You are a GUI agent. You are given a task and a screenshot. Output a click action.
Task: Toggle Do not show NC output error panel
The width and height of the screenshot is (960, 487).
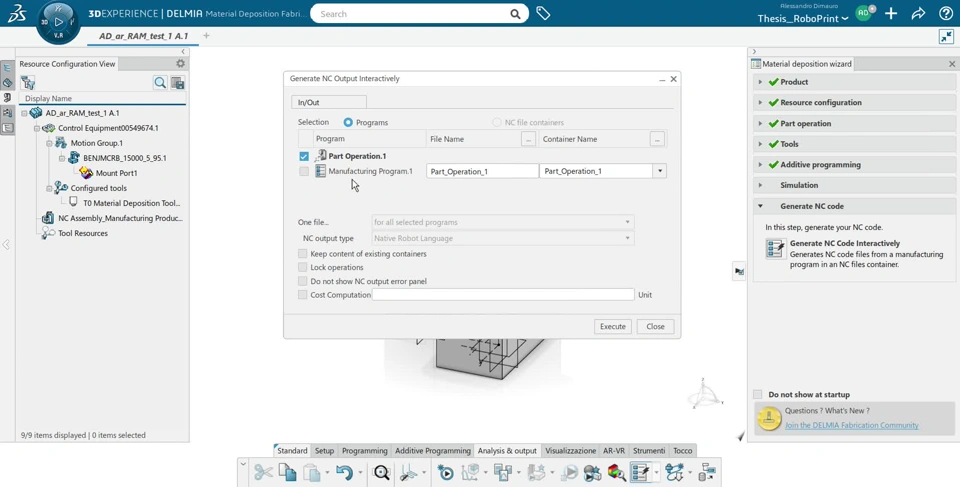pos(302,281)
